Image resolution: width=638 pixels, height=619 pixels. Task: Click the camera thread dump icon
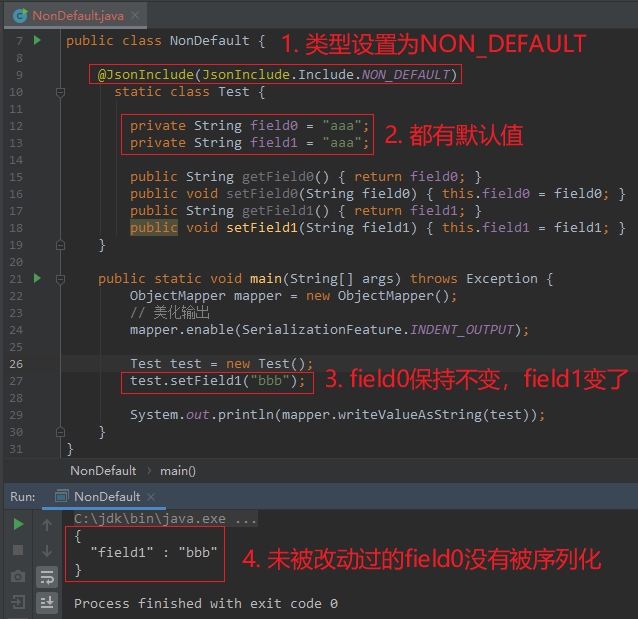[18, 576]
